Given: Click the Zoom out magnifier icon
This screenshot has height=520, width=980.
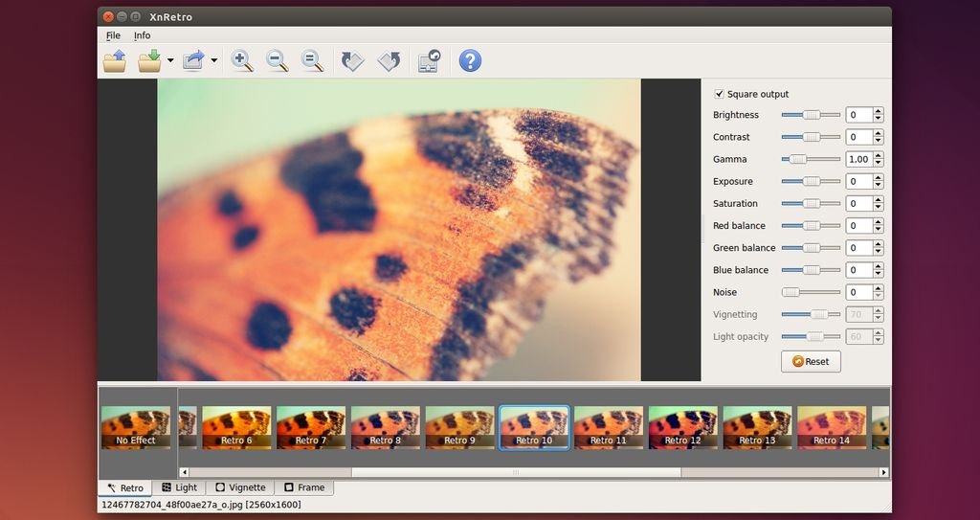Looking at the screenshot, I should click(x=278, y=61).
